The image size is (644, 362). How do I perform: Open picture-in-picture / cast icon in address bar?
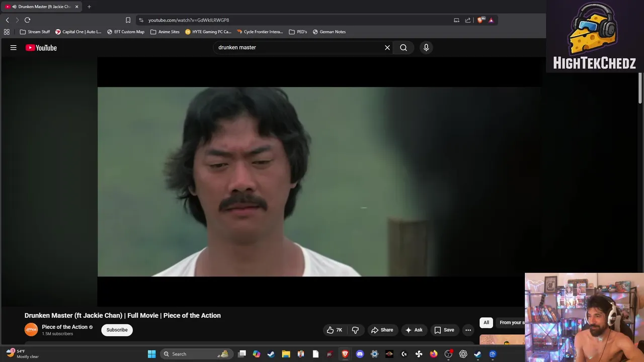pos(456,20)
